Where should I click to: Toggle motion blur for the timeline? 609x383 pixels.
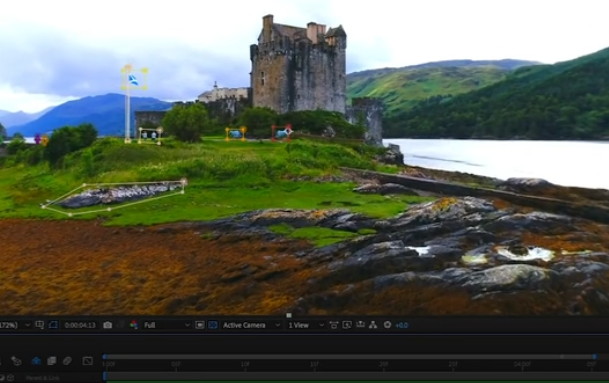pos(67,361)
